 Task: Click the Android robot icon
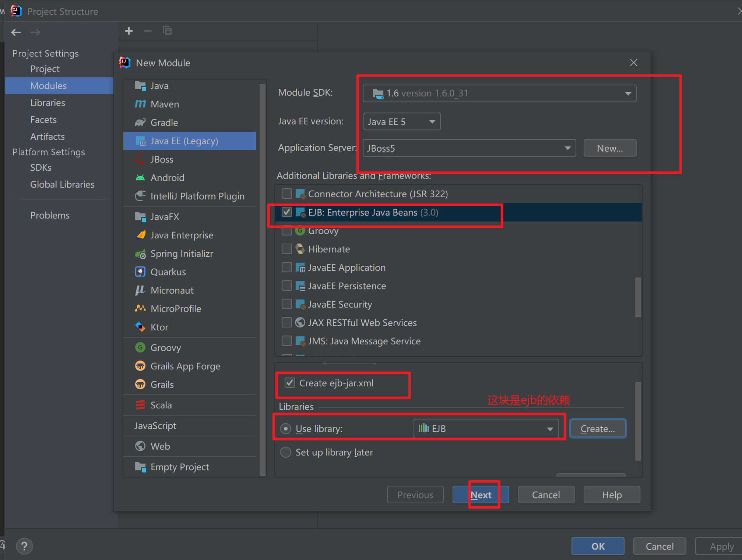click(x=140, y=178)
